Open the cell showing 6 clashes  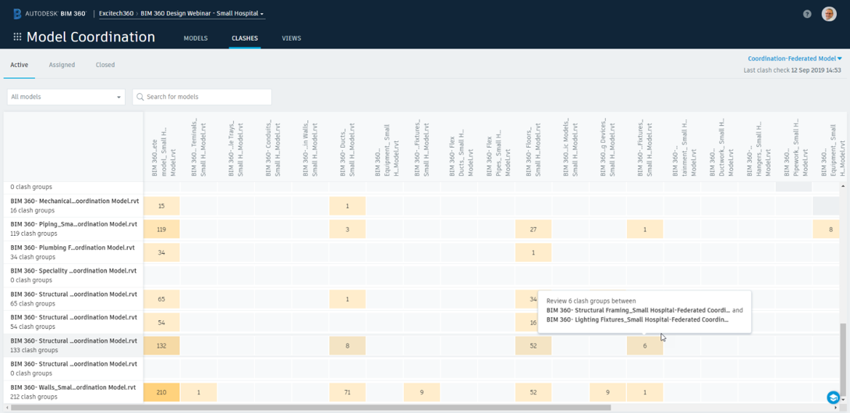645,346
